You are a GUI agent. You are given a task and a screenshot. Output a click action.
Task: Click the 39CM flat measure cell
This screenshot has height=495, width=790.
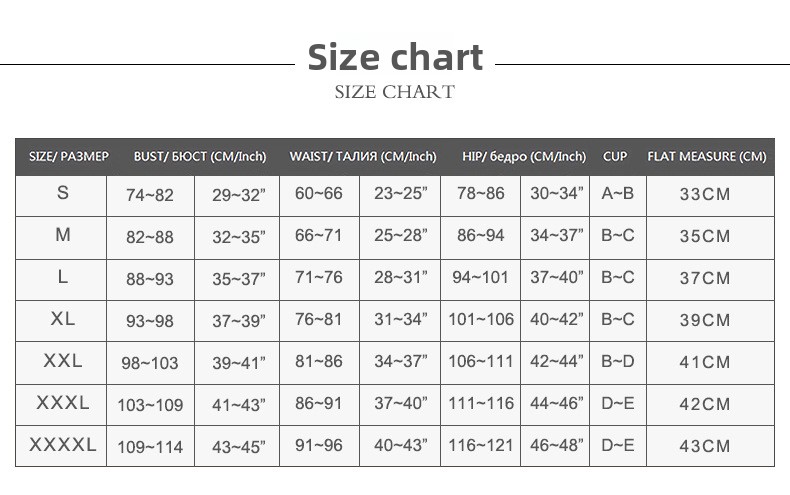pyautogui.click(x=705, y=320)
